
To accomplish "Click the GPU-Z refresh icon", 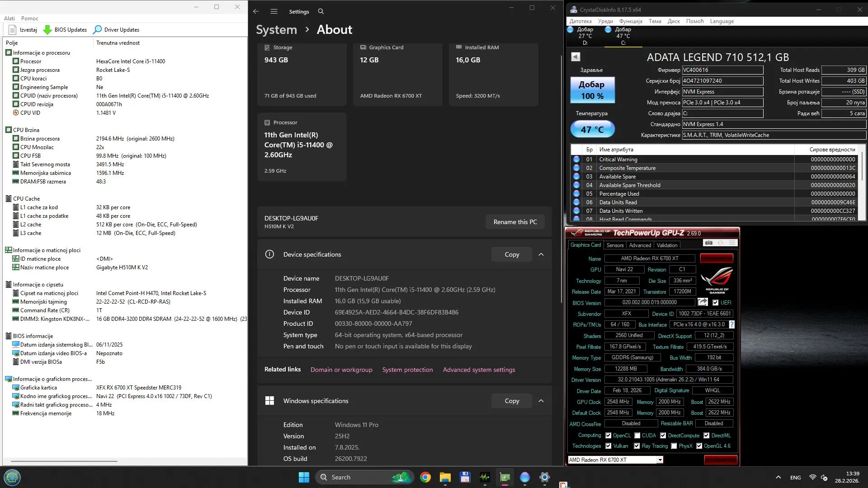I will tap(721, 243).
